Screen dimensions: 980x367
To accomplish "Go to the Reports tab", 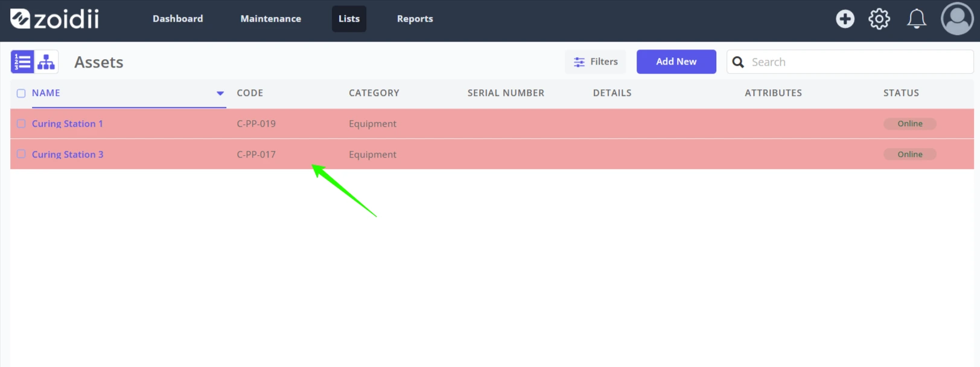I will (415, 19).
